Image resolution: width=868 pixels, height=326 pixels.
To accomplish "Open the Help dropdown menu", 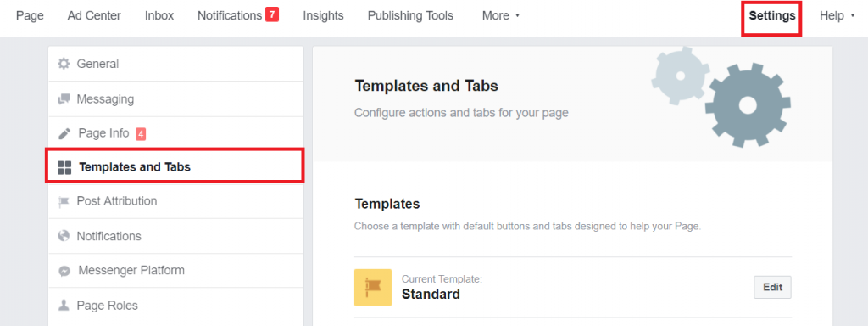I will tap(837, 16).
